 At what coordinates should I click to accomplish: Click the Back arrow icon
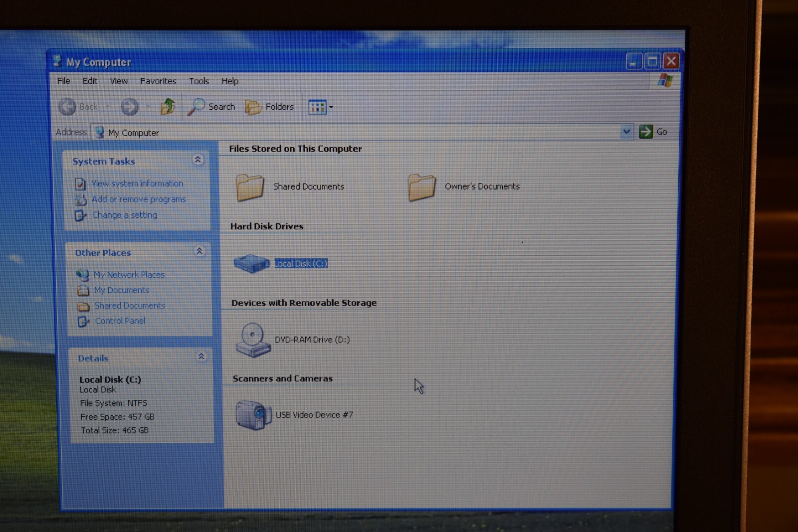point(67,106)
